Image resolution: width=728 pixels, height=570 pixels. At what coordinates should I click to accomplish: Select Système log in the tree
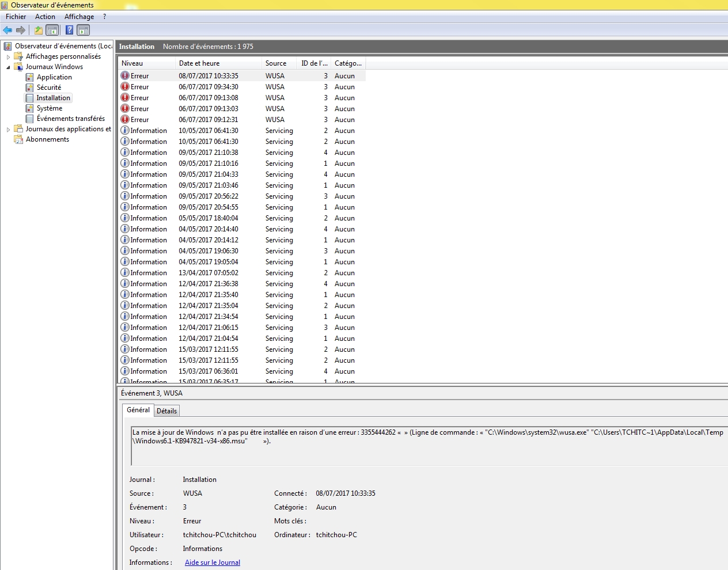click(x=50, y=108)
